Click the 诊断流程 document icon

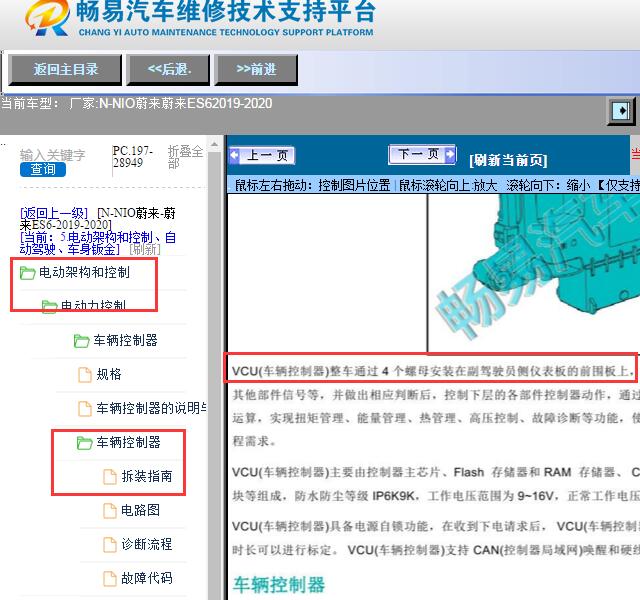(109, 544)
